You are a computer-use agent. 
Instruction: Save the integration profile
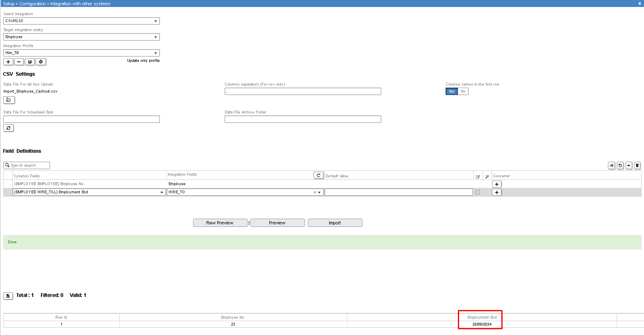(x=30, y=62)
